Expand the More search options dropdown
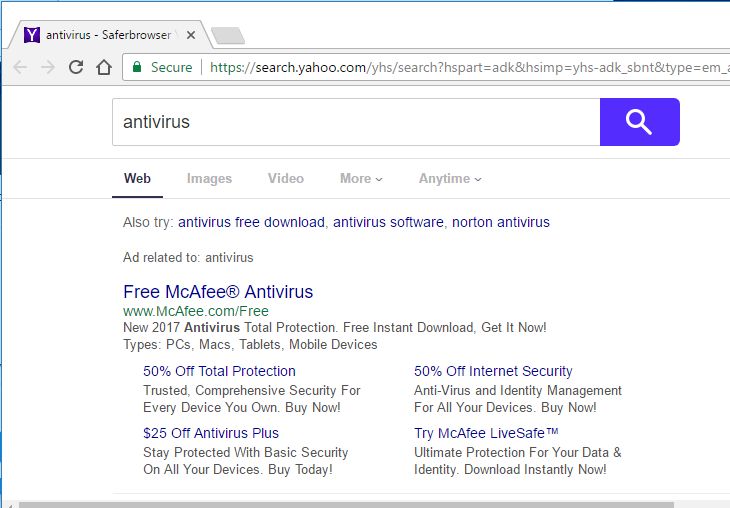The height and width of the screenshot is (508, 730). [x=361, y=178]
